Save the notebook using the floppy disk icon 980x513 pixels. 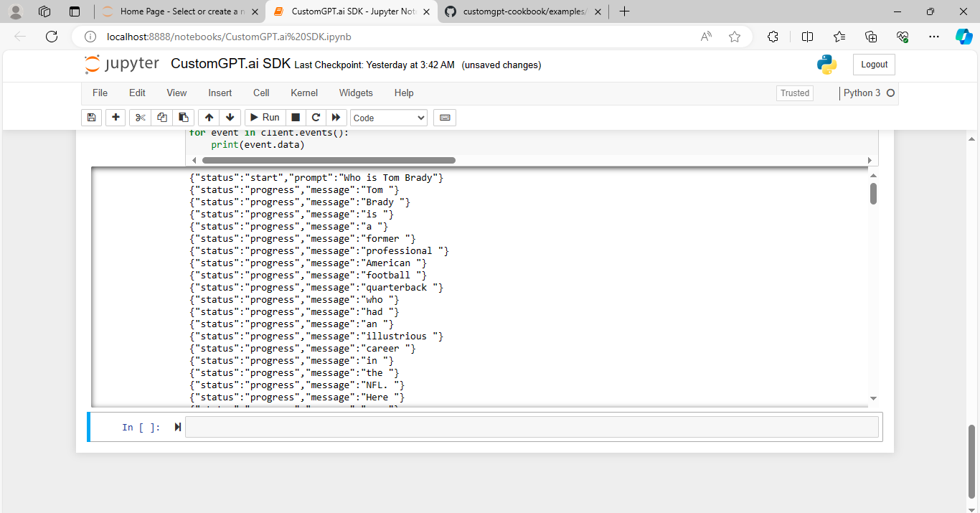91,117
